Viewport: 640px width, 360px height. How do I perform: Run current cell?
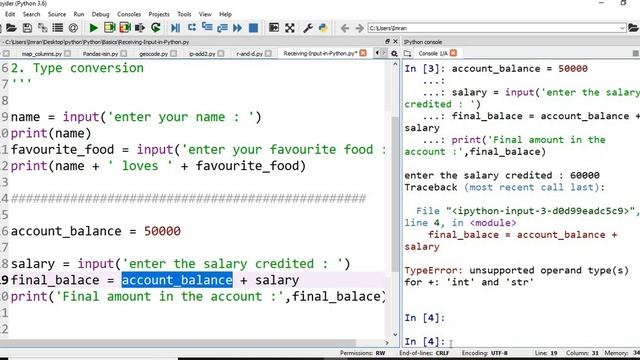(109, 28)
